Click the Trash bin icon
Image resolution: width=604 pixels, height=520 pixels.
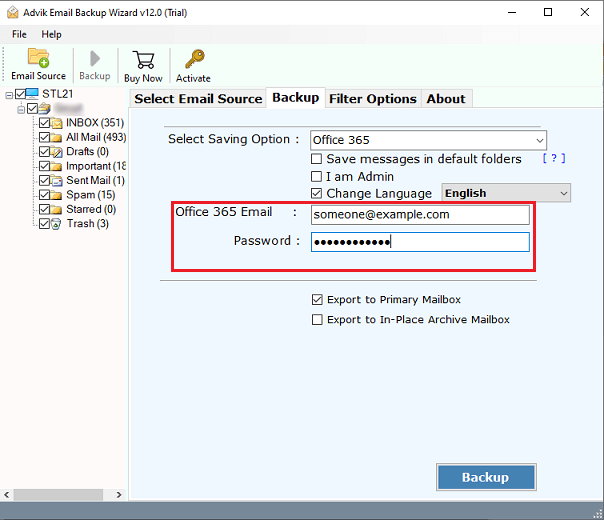[56, 224]
